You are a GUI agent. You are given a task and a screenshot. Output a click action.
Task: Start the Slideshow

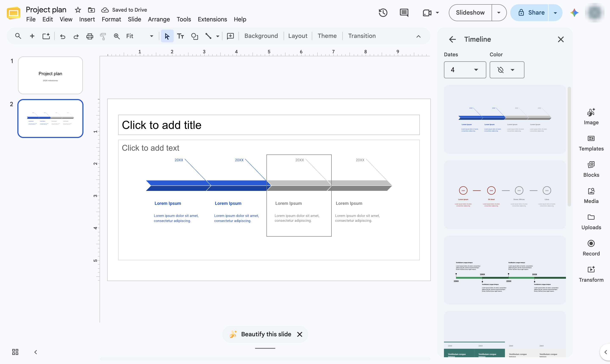tap(470, 12)
